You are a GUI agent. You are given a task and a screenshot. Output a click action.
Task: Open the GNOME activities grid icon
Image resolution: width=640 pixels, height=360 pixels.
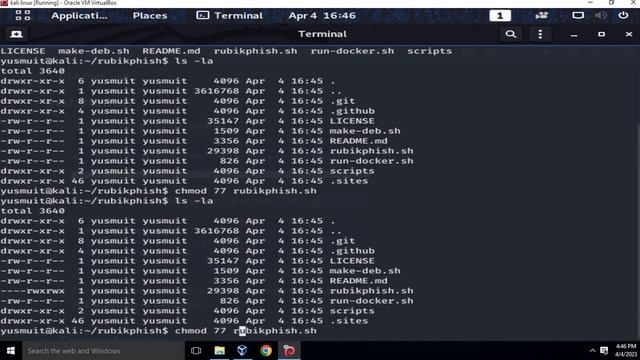click(x=23, y=16)
